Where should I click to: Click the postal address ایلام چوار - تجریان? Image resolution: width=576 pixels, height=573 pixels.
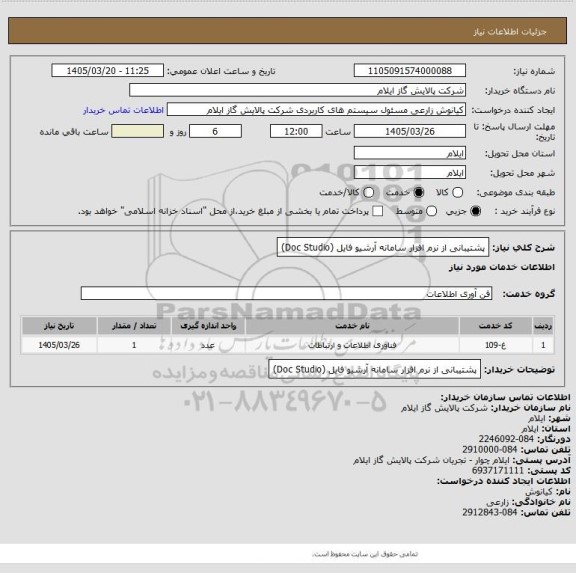[431, 460]
